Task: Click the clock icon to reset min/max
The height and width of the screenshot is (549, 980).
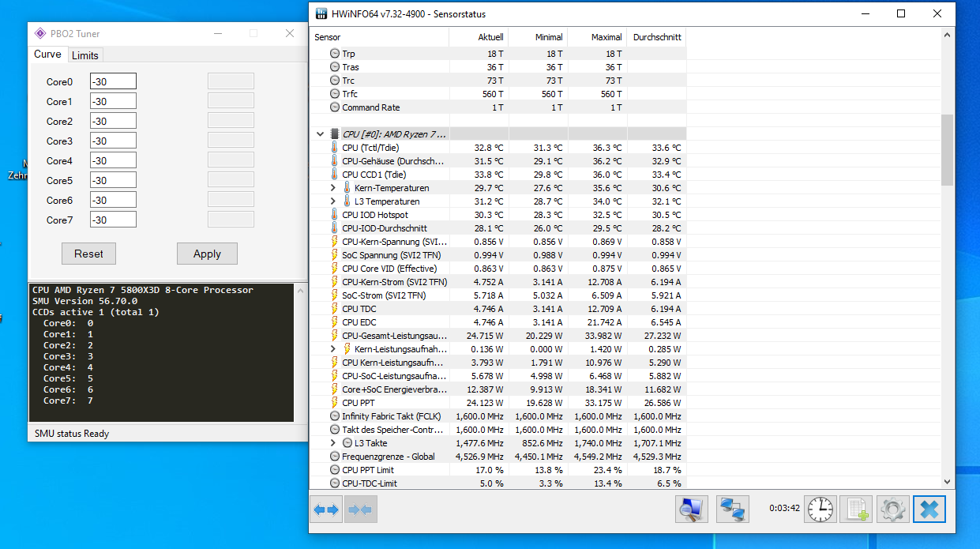Action: 820,510
